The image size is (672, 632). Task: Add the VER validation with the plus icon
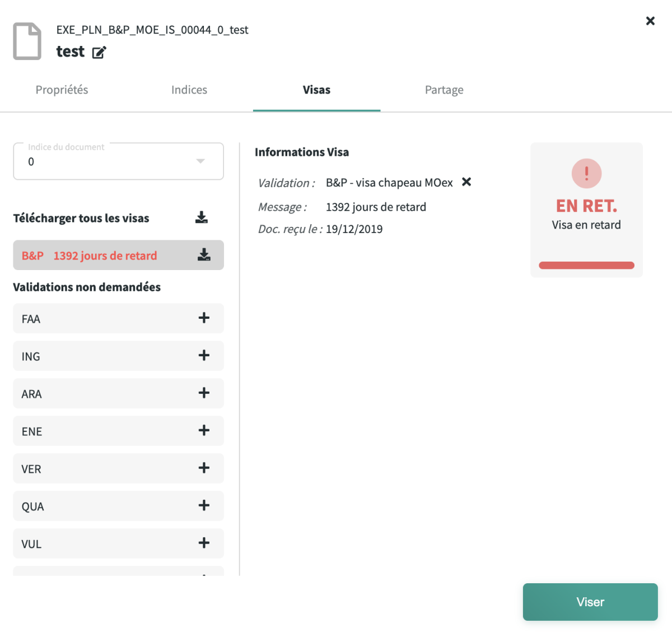point(204,468)
